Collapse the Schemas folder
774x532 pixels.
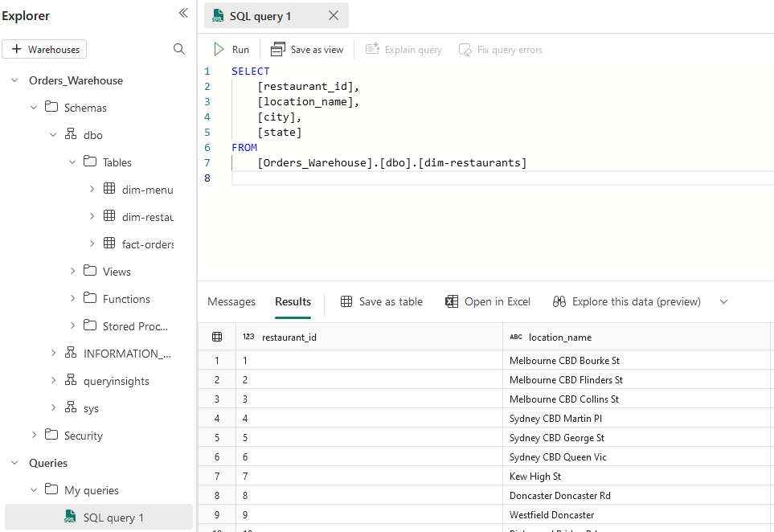pos(34,107)
